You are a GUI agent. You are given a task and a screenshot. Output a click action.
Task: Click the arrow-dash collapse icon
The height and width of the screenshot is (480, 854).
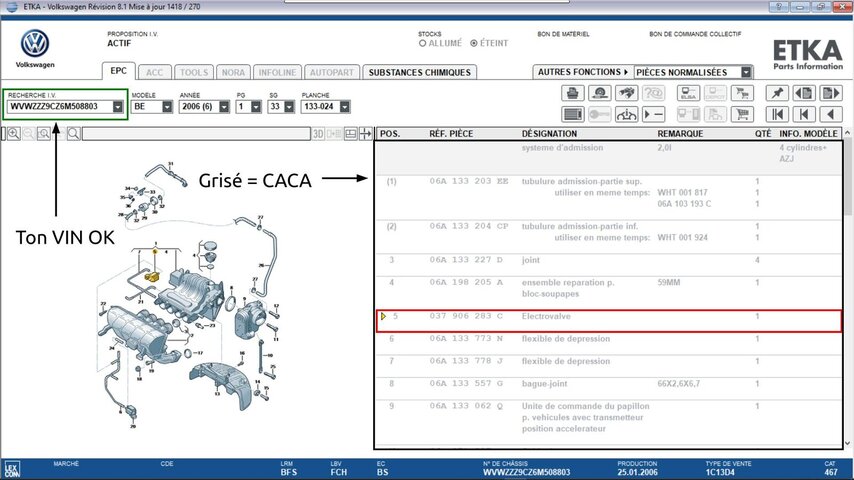[x=653, y=114]
